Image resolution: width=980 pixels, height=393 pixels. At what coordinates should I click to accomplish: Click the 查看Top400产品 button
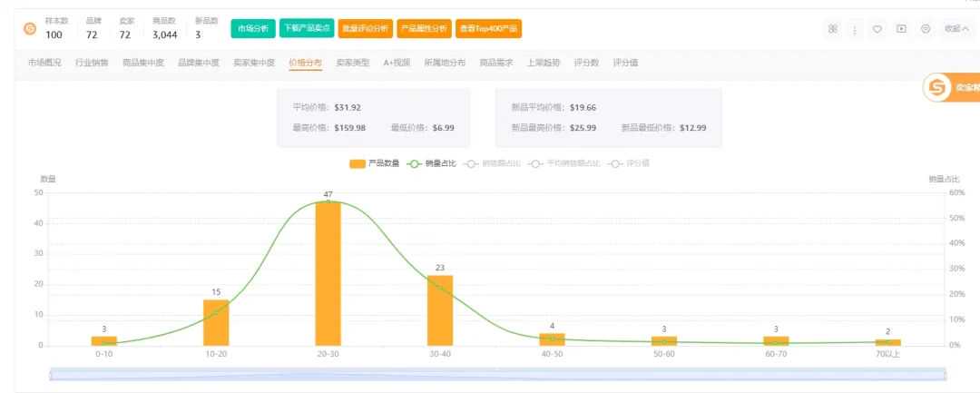489,29
